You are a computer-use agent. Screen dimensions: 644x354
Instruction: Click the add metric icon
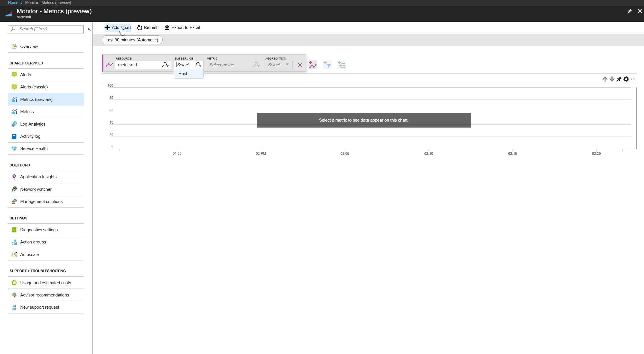point(313,65)
